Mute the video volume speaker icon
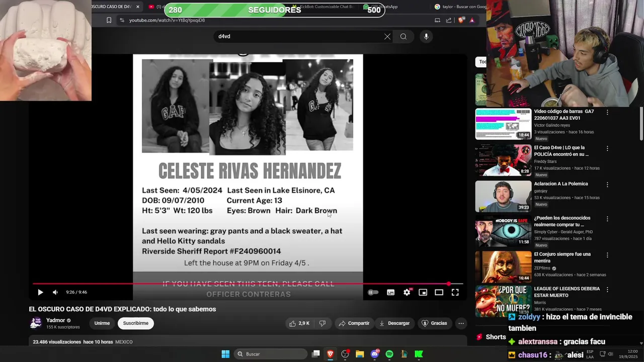 pos(55,292)
